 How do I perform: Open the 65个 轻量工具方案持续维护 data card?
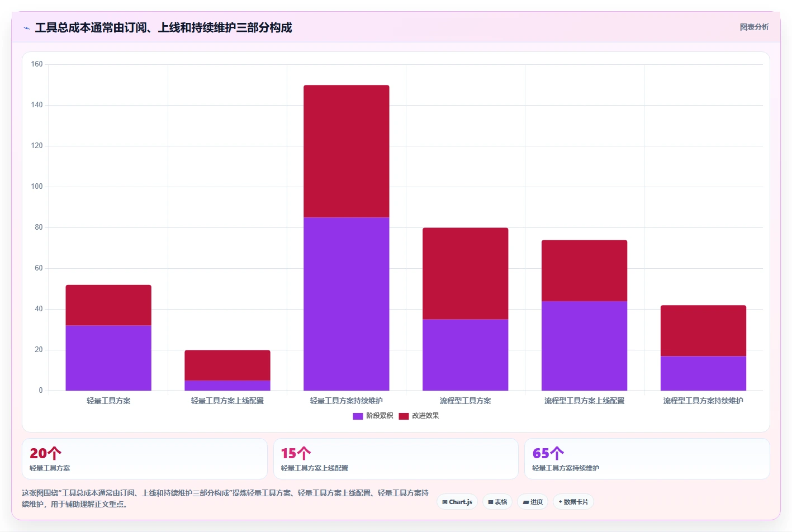coord(647,459)
